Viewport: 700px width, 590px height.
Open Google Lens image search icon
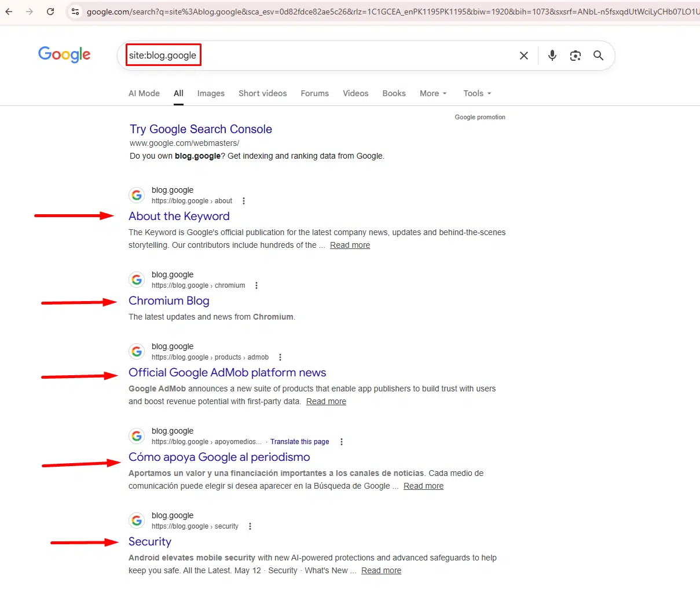[576, 56]
